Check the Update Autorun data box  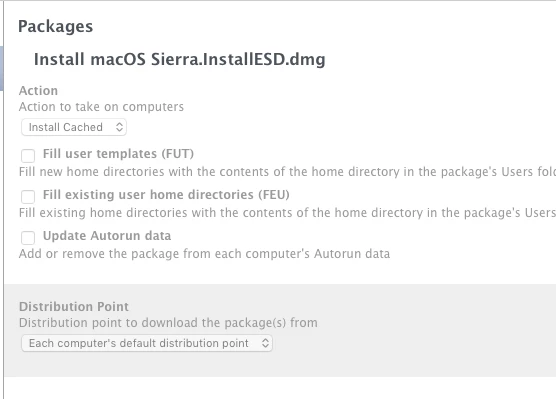pos(28,238)
